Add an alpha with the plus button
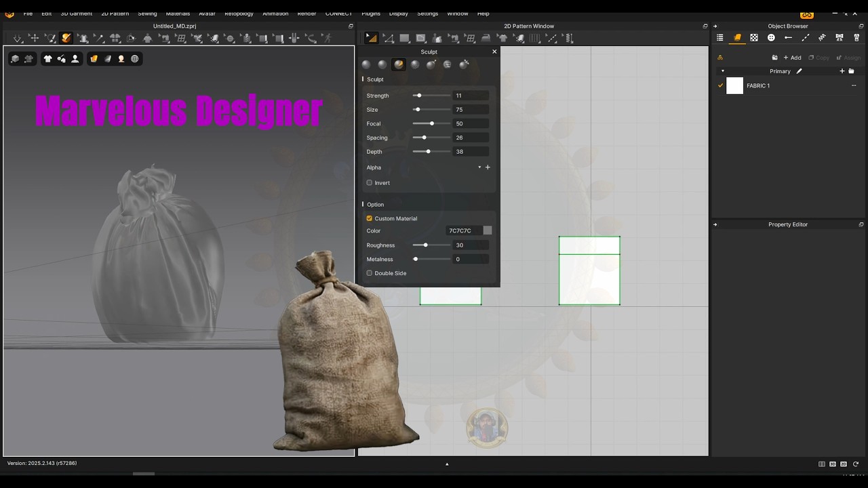 (488, 167)
